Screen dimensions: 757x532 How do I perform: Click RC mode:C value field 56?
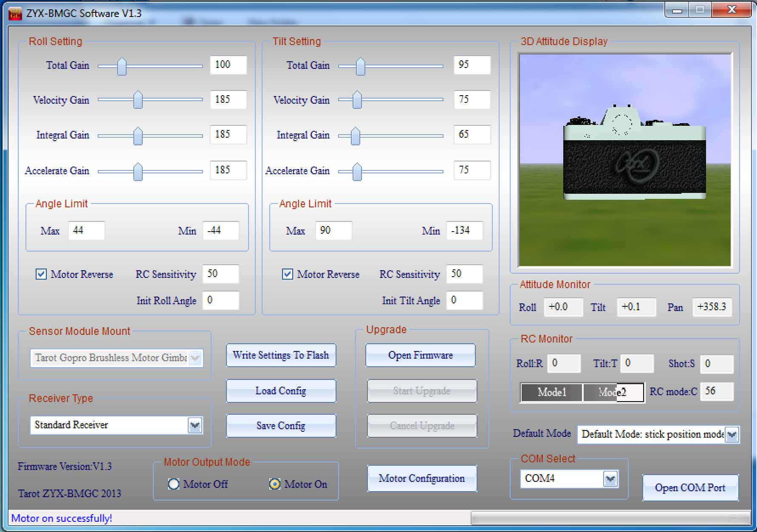point(717,391)
